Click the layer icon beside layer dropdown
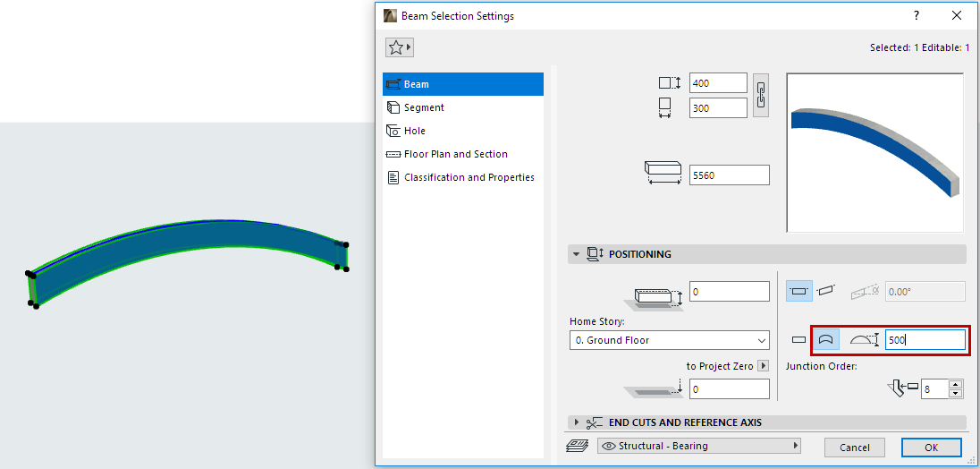The height and width of the screenshot is (469, 980). [x=579, y=446]
